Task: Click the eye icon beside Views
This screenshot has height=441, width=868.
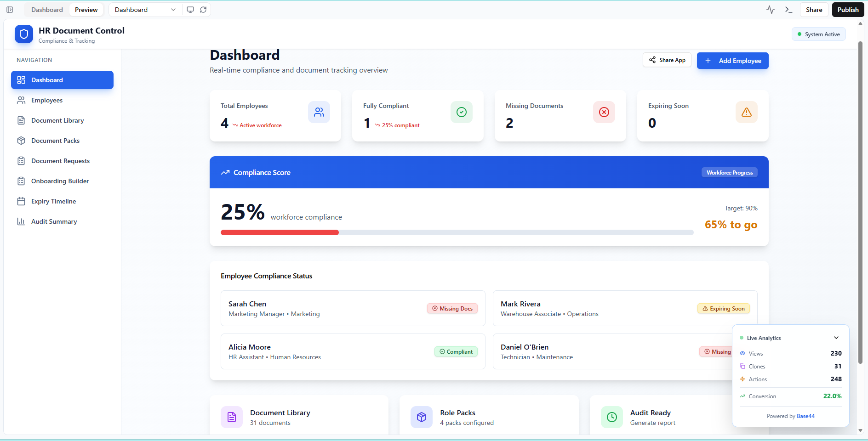Action: pyautogui.click(x=742, y=353)
